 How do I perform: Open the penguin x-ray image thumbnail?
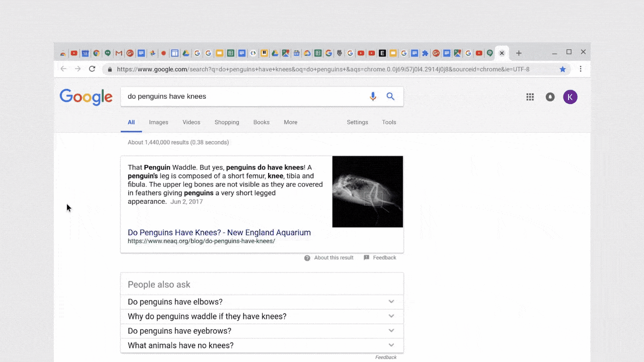coord(368,192)
